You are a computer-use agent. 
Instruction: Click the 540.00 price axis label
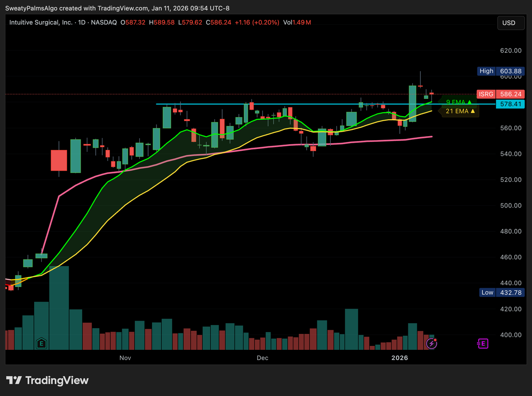point(510,154)
